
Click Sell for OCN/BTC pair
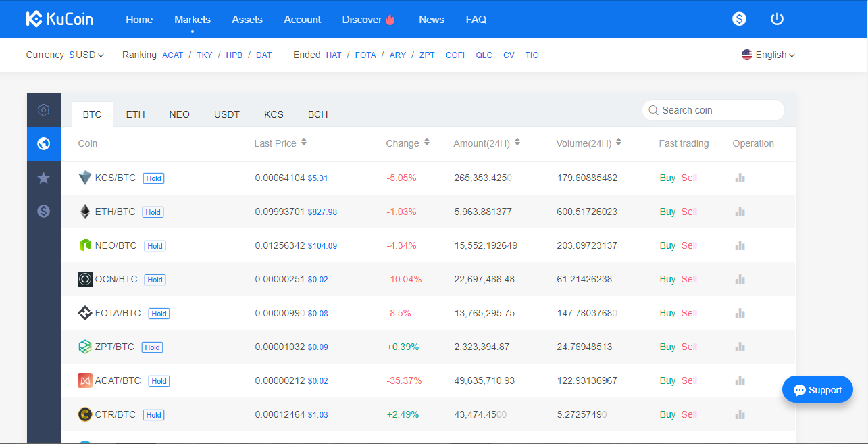[689, 279]
